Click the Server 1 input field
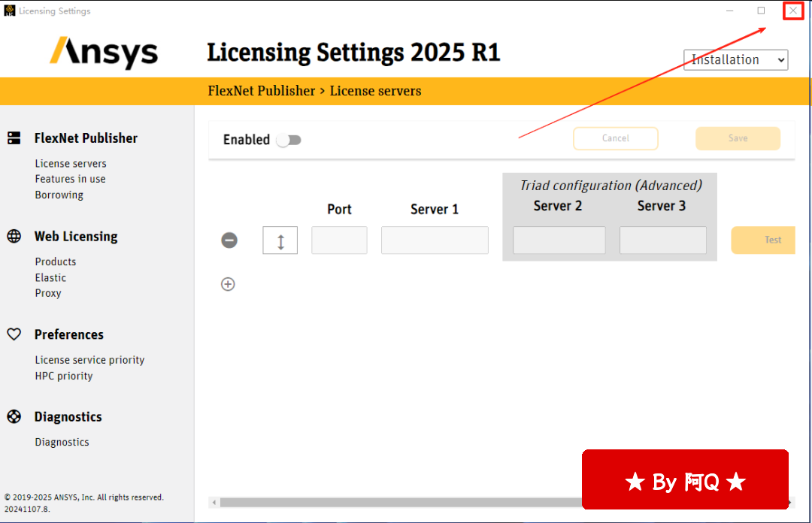 [435, 240]
